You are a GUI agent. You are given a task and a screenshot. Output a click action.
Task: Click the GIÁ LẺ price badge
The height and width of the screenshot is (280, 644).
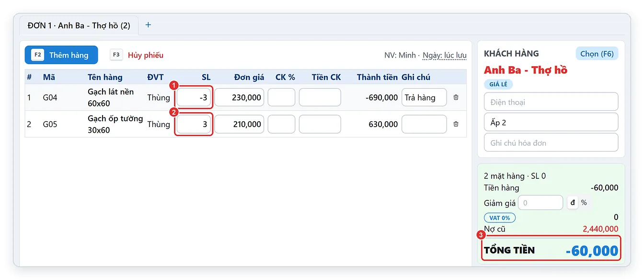pos(498,84)
